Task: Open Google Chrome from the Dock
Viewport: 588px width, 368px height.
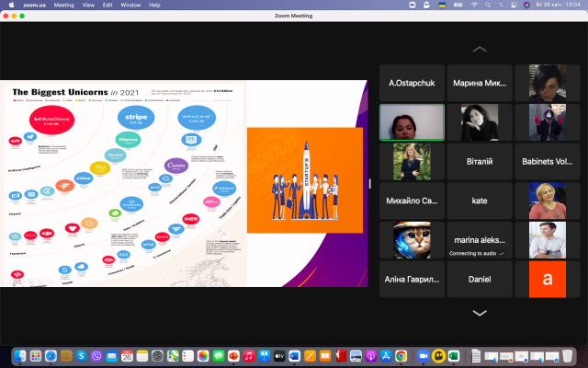Action: 401,355
